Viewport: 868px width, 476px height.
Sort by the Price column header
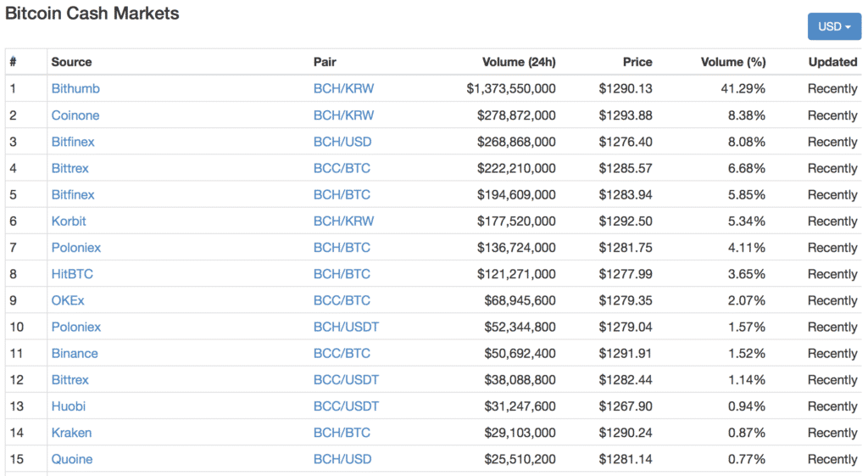[637, 62]
